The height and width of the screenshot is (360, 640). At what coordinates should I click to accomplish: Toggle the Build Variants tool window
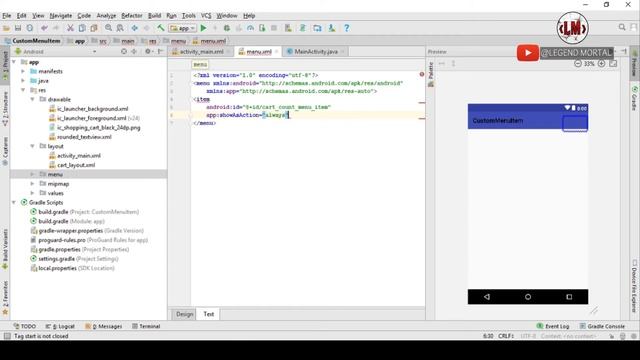[x=5, y=250]
